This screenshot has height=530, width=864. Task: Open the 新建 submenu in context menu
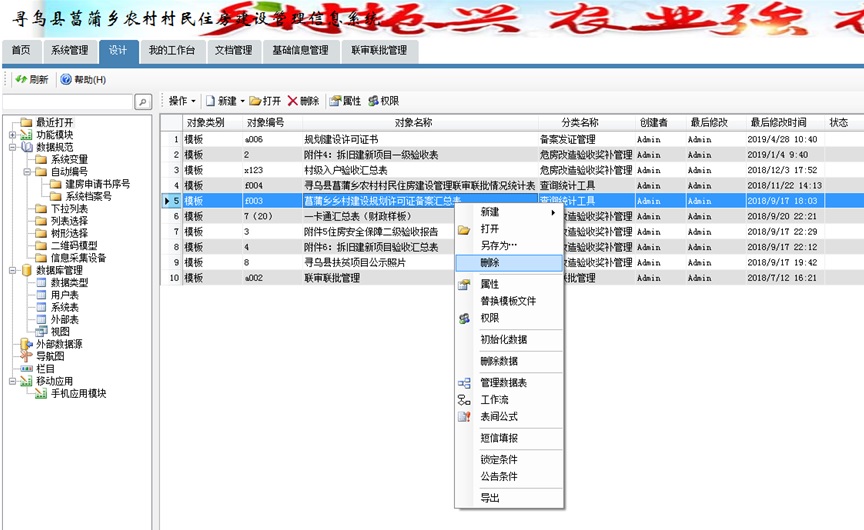(505, 212)
